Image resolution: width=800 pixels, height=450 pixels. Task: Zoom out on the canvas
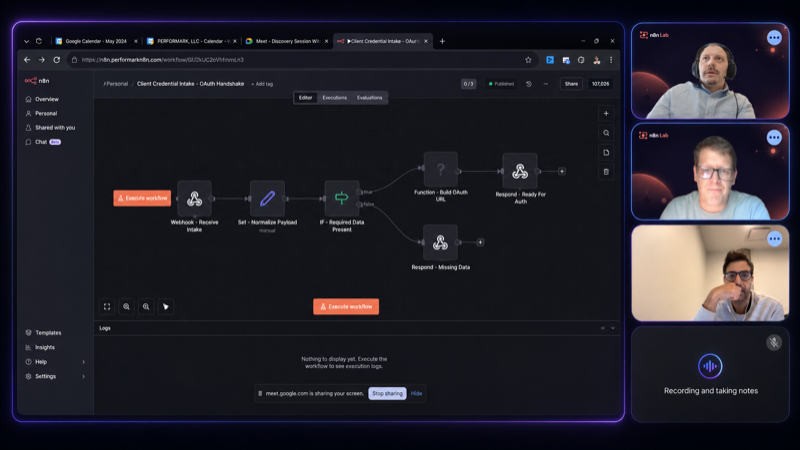[146, 307]
